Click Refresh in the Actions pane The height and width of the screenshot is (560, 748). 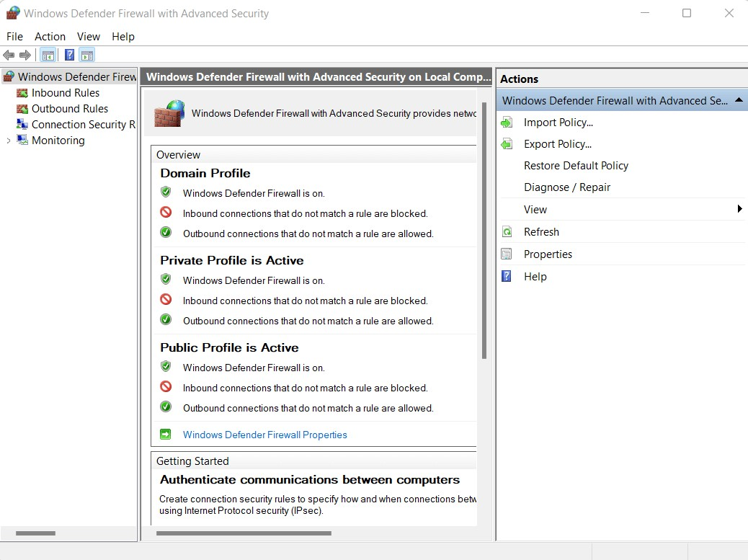541,232
